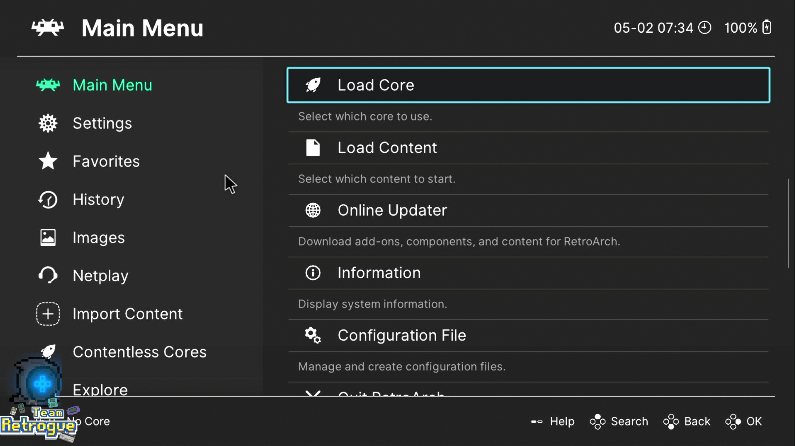The image size is (795, 446).
Task: Click 'Display system information.' text
Action: 372,304
